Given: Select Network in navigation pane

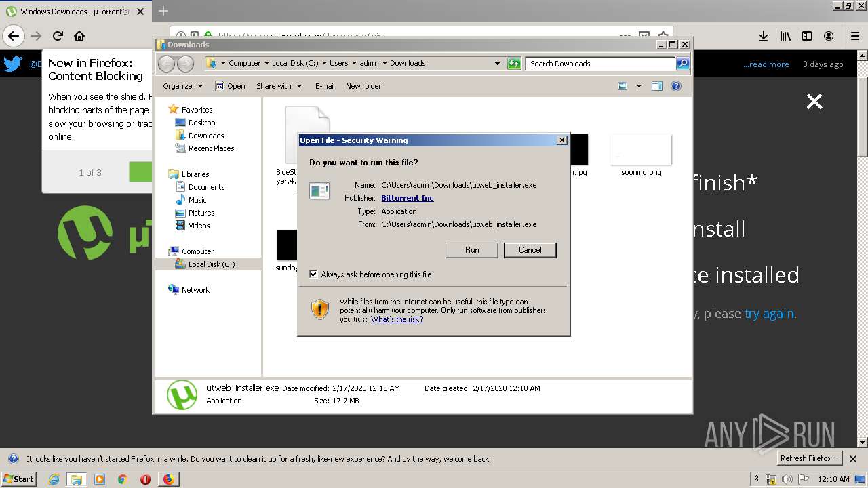Looking at the screenshot, I should click(x=195, y=290).
